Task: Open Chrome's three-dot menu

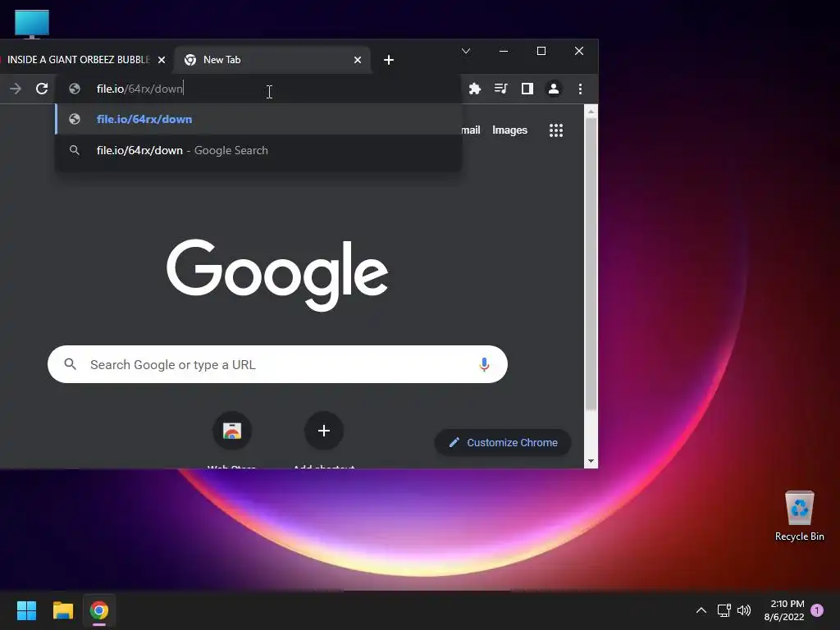Action: click(580, 89)
